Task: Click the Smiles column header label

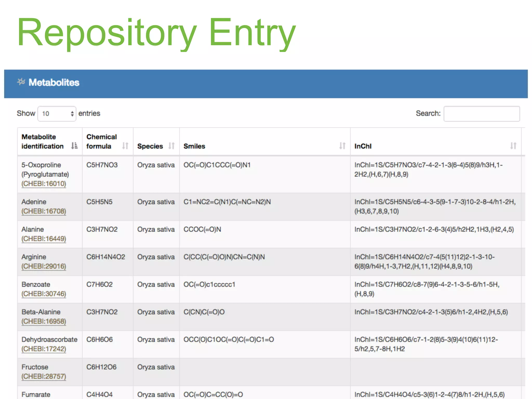Action: coord(194,146)
